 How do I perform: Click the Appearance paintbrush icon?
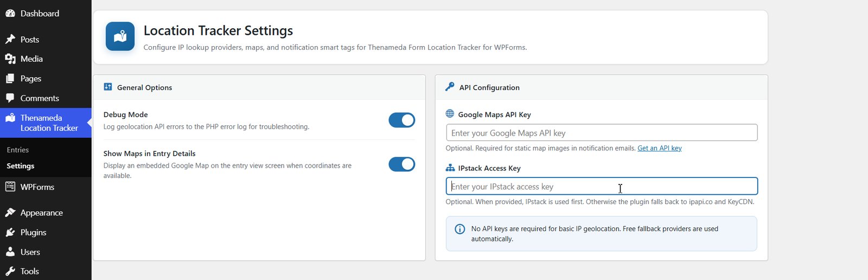click(x=10, y=213)
